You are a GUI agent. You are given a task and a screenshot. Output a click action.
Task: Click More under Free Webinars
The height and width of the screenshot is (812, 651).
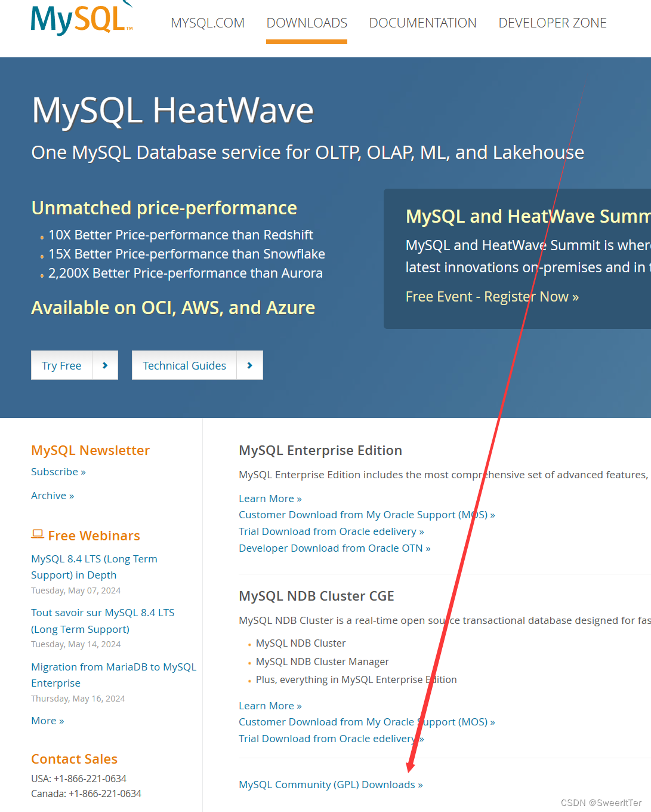(48, 721)
